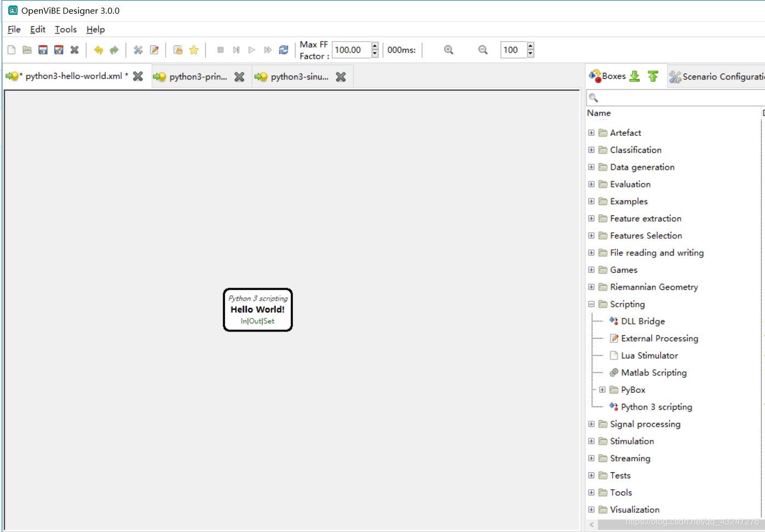Click the log/window manager hand icon
765x532 pixels.
[x=178, y=50]
